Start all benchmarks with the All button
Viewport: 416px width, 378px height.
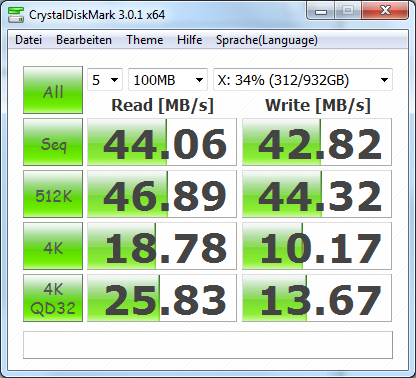[53, 90]
